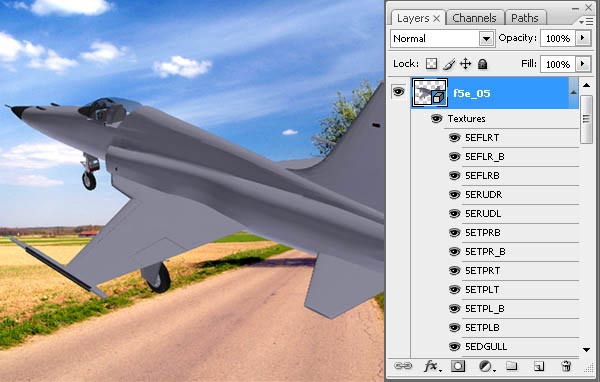The width and height of the screenshot is (600, 382).
Task: Delete layer with the trash icon
Action: pyautogui.click(x=566, y=366)
